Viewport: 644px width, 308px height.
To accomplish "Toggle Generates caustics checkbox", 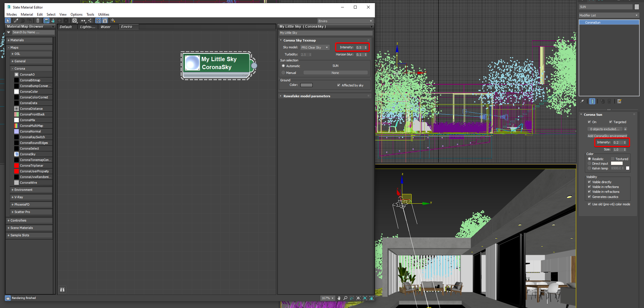I will pos(589,197).
